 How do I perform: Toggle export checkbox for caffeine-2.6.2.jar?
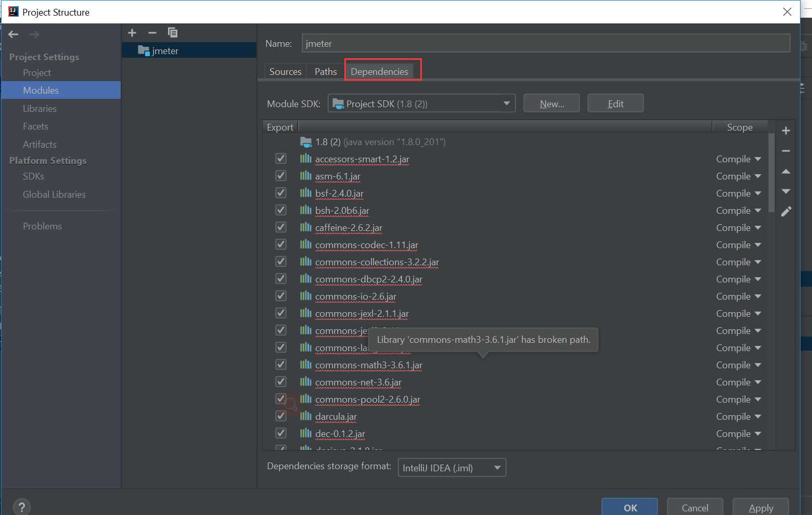click(281, 227)
